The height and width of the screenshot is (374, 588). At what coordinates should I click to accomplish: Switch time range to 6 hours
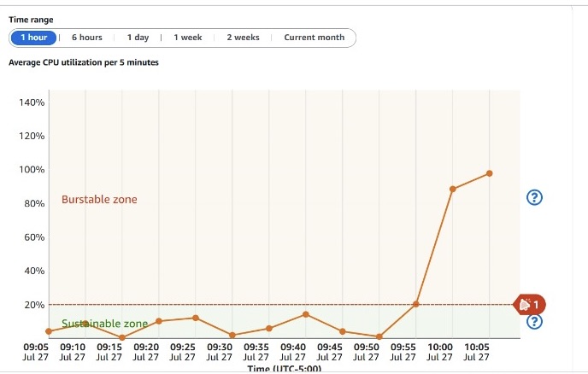[86, 38]
